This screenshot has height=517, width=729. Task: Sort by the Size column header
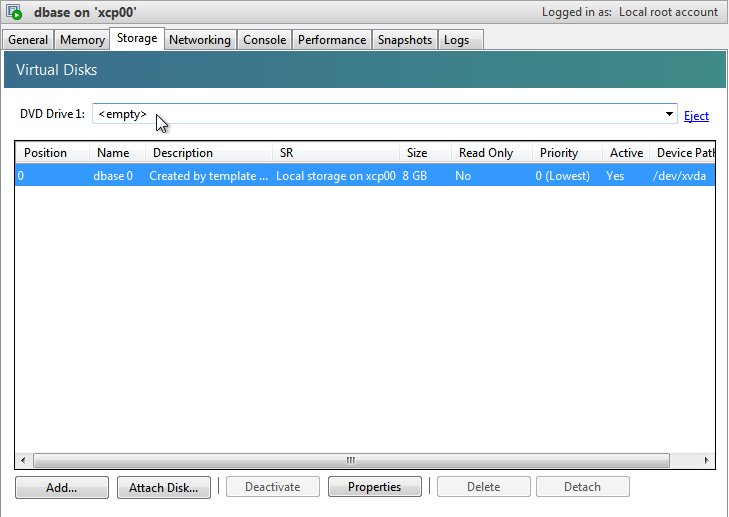point(425,153)
